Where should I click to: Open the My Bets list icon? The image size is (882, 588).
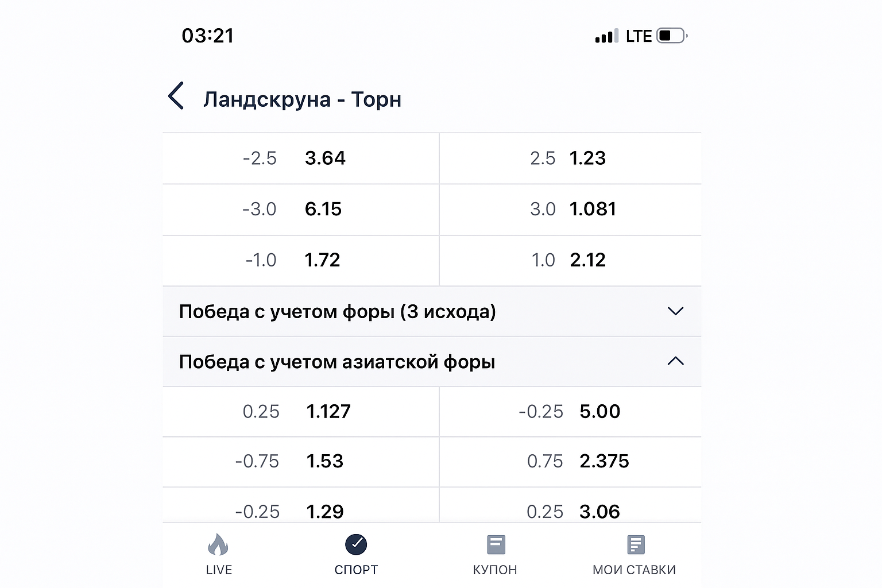click(x=636, y=545)
